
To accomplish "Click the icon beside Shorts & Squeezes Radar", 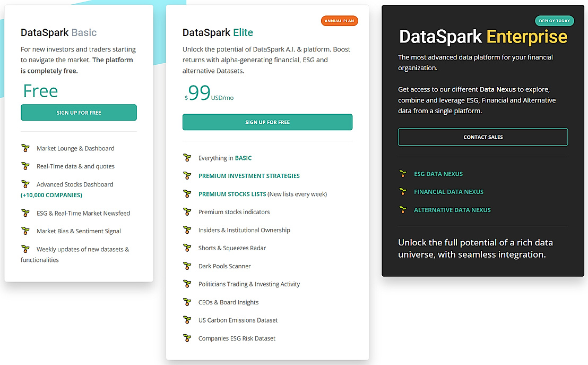I will tap(187, 248).
